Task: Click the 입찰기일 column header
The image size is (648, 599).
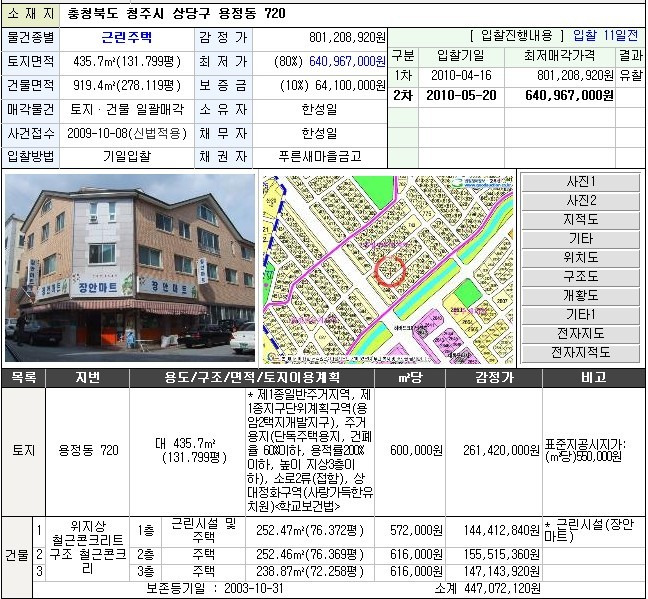Action: coord(461,55)
